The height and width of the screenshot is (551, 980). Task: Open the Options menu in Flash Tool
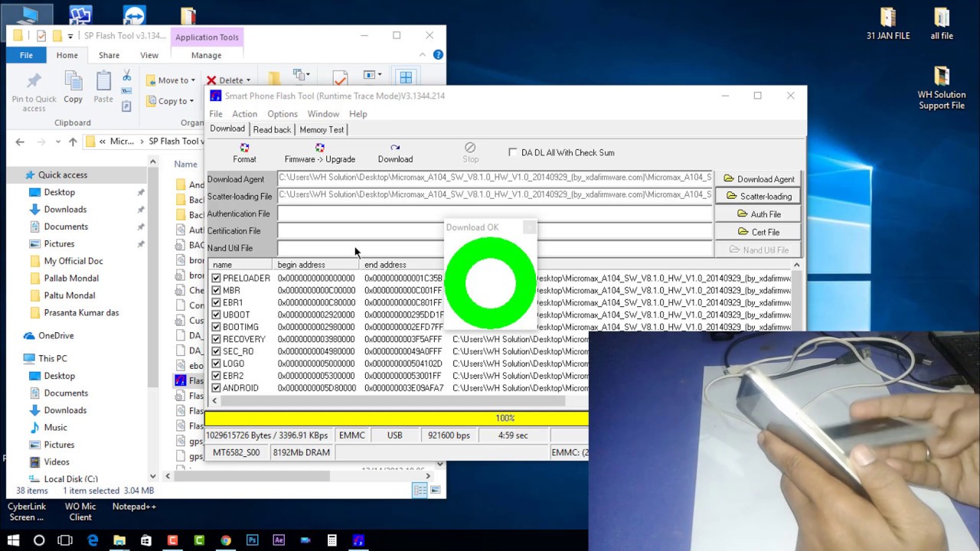click(283, 114)
